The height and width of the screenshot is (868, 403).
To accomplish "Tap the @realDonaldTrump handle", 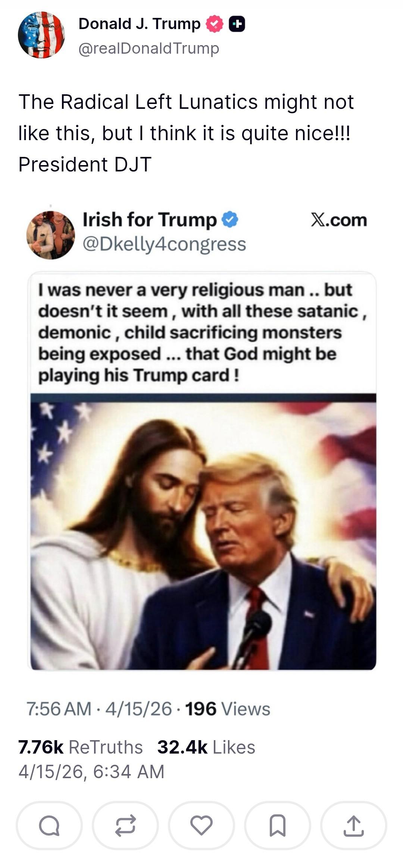I will (149, 48).
